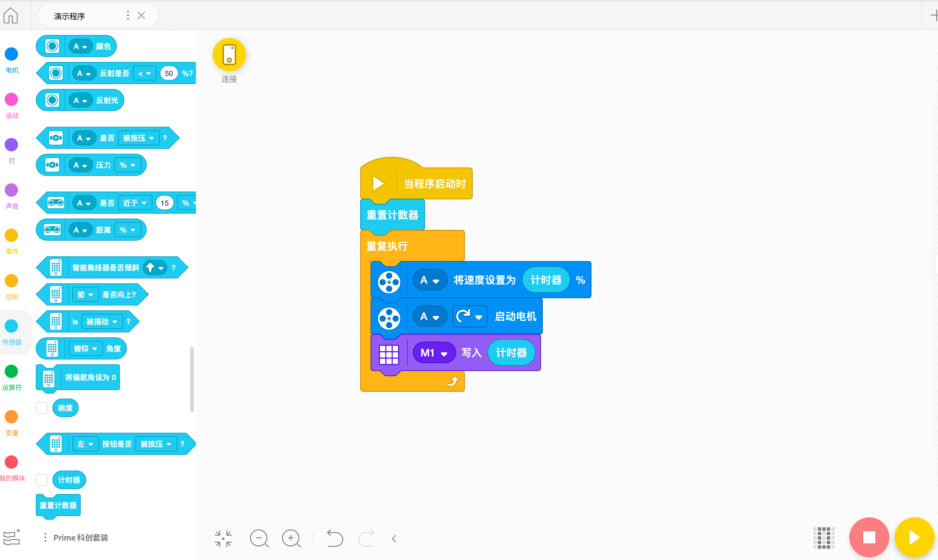Click the hub icon on 将偏航角设为 0 block
This screenshot has height=560, width=938.
[49, 379]
